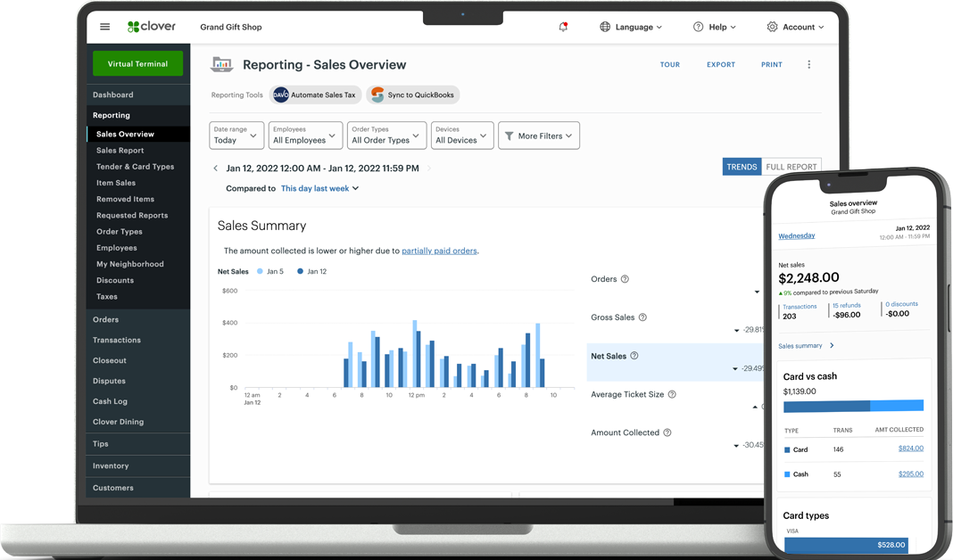Click the DAVO Automate Sales Tax icon

pyautogui.click(x=281, y=95)
